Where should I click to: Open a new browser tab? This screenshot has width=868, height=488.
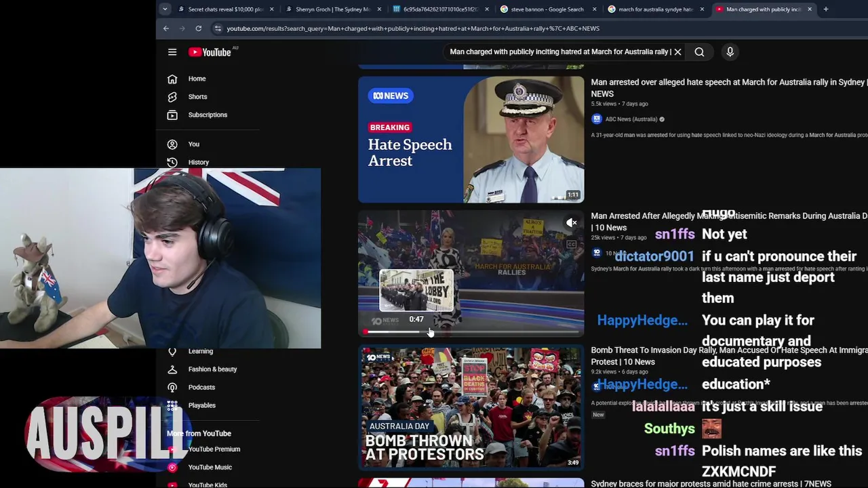click(825, 9)
